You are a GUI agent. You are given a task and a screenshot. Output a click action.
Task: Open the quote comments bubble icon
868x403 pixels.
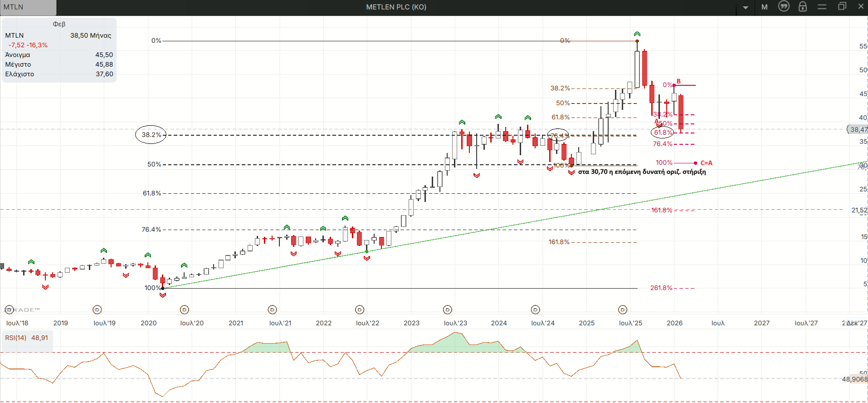[784, 6]
